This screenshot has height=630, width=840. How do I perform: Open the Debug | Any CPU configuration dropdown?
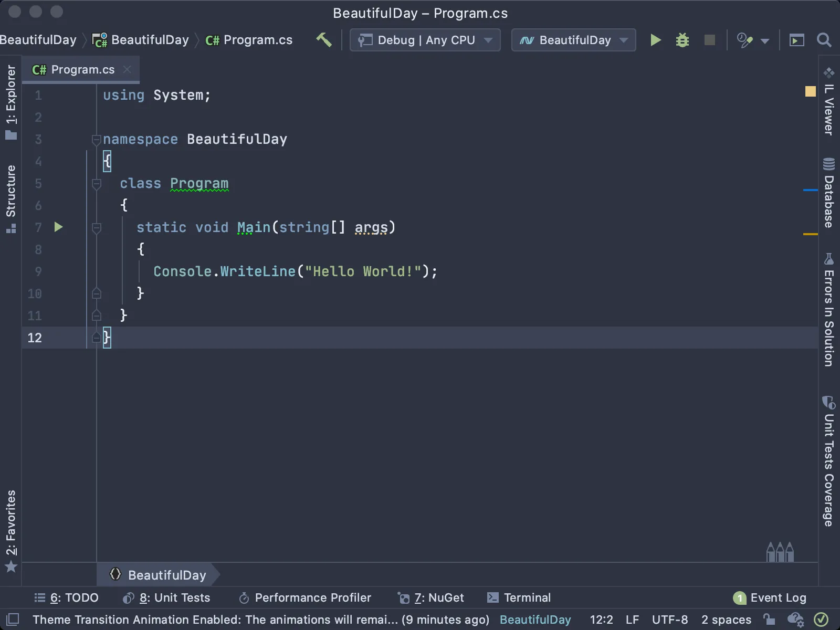click(x=425, y=40)
